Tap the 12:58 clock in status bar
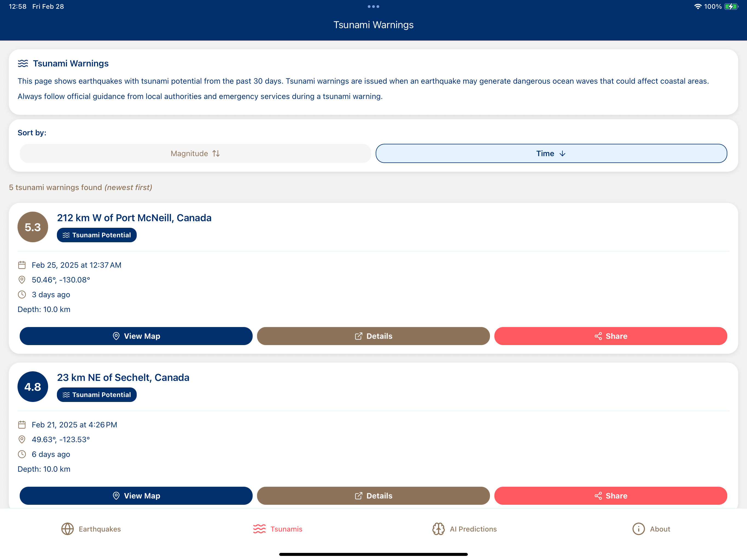 click(x=17, y=6)
